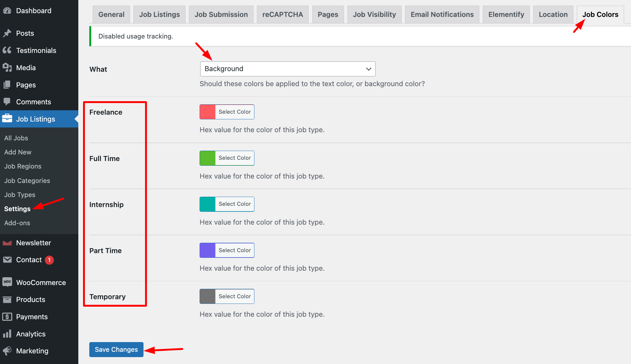This screenshot has height=364, width=631.
Task: Pick a color for the Full Time type
Action: pos(227,158)
